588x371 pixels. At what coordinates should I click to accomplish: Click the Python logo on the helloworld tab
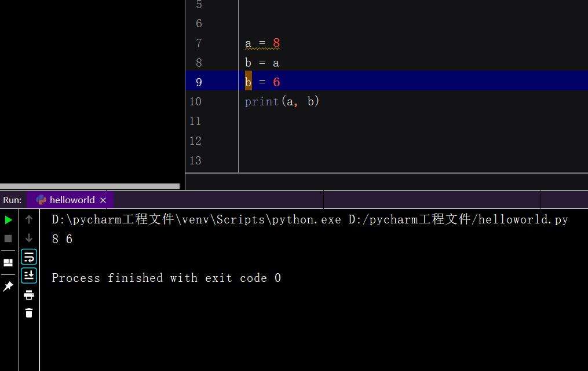click(x=40, y=200)
